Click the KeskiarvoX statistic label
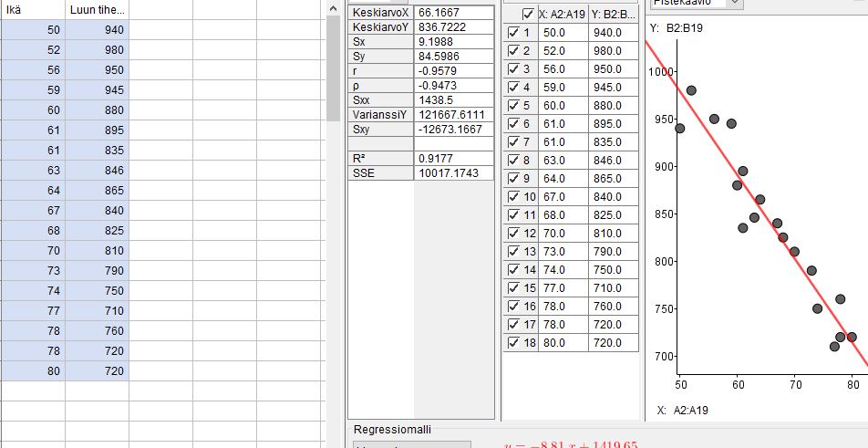868x448 pixels. pyautogui.click(x=380, y=13)
